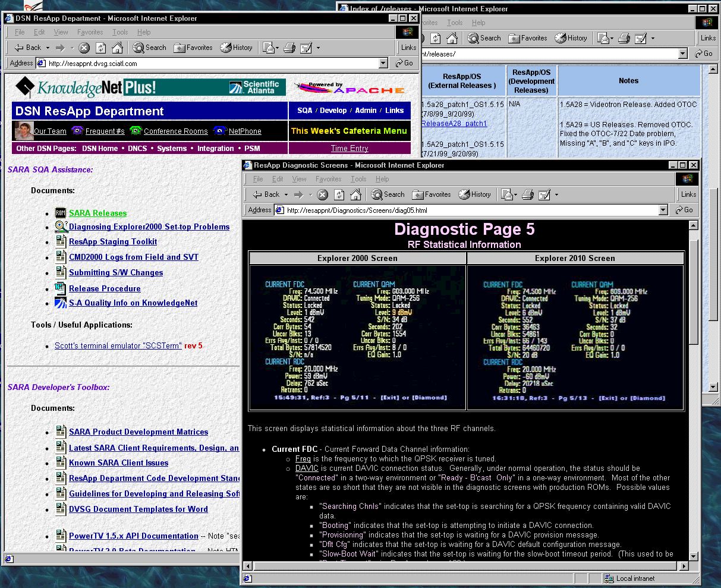Open File menu in DSN ResApp Department window
Screen dimensions: 721x588
tap(20, 32)
